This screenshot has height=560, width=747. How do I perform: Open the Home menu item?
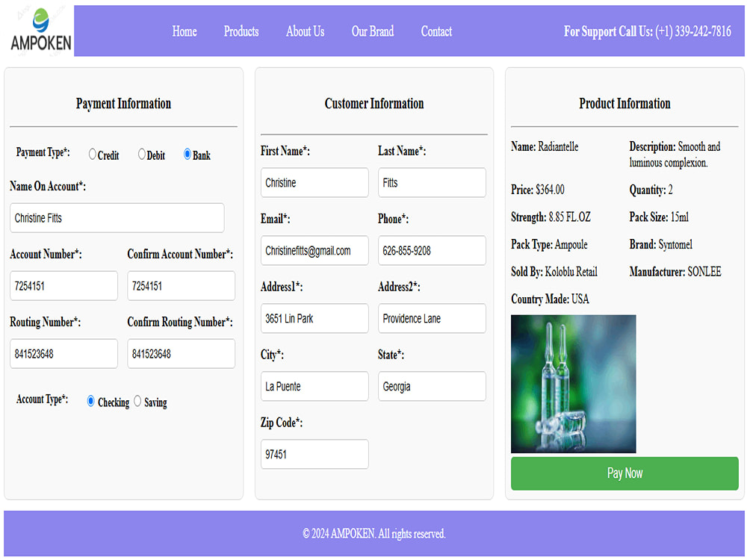click(x=185, y=31)
